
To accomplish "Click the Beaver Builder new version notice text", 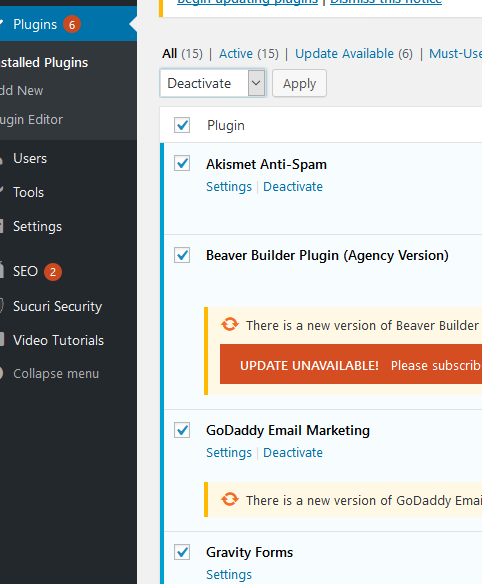I will coord(363,326).
